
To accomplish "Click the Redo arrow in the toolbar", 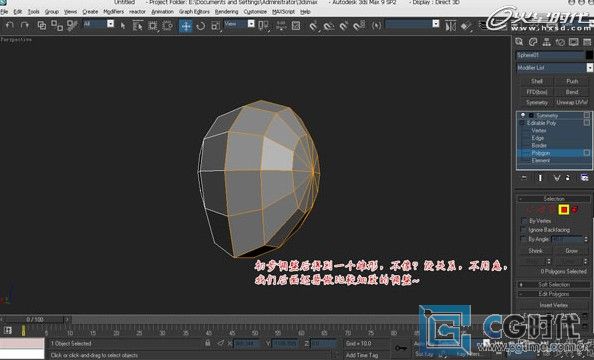I will click(25, 25).
